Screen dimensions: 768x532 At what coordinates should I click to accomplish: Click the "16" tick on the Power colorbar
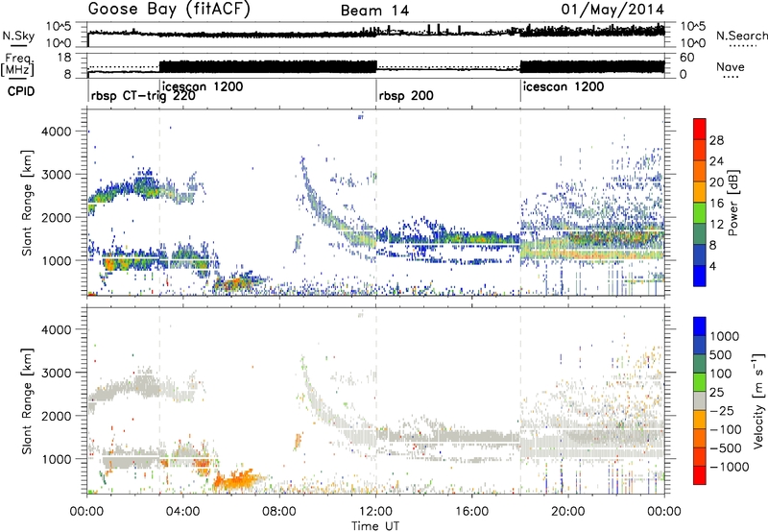tap(716, 204)
